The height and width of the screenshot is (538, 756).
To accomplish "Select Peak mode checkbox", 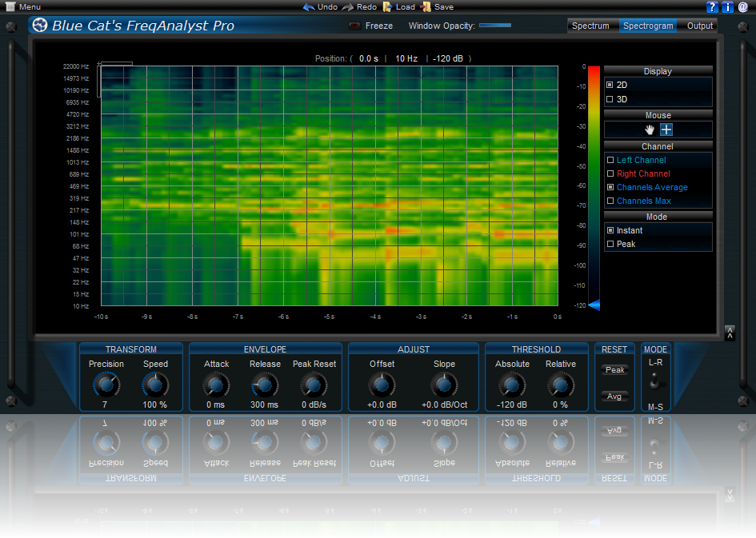I will (610, 244).
